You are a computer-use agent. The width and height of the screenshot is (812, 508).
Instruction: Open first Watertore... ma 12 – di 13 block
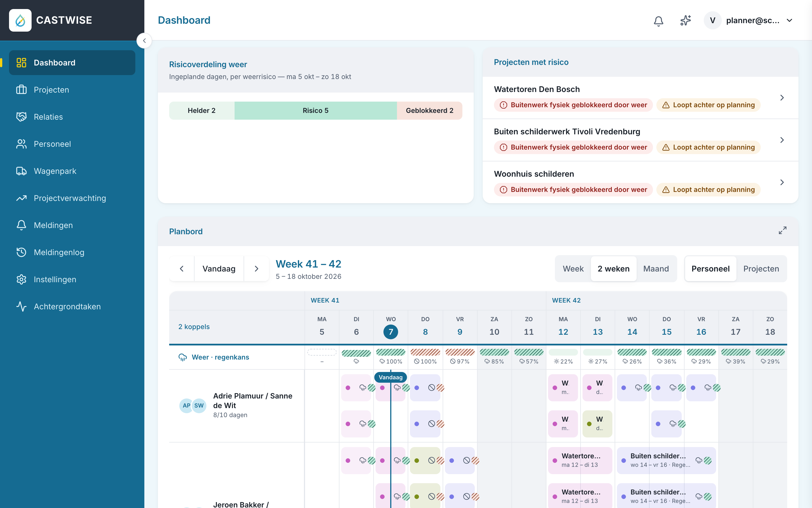coord(580,460)
